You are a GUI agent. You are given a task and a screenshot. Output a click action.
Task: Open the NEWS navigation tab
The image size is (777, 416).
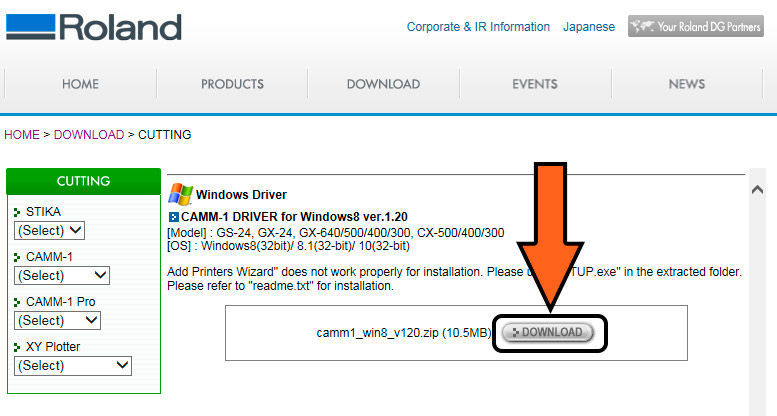pyautogui.click(x=686, y=85)
